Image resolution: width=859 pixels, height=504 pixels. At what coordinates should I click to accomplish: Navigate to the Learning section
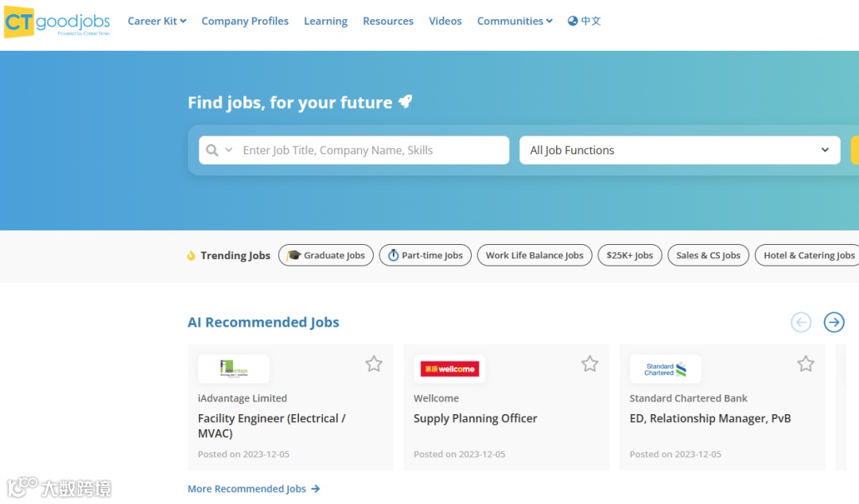pos(325,21)
